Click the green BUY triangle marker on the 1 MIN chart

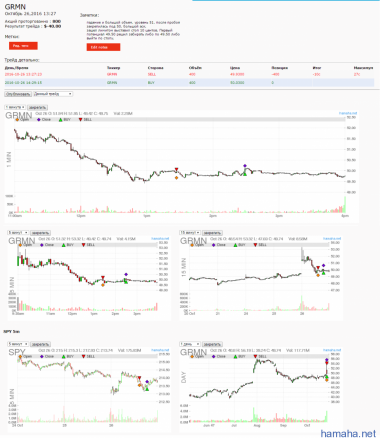click(245, 173)
